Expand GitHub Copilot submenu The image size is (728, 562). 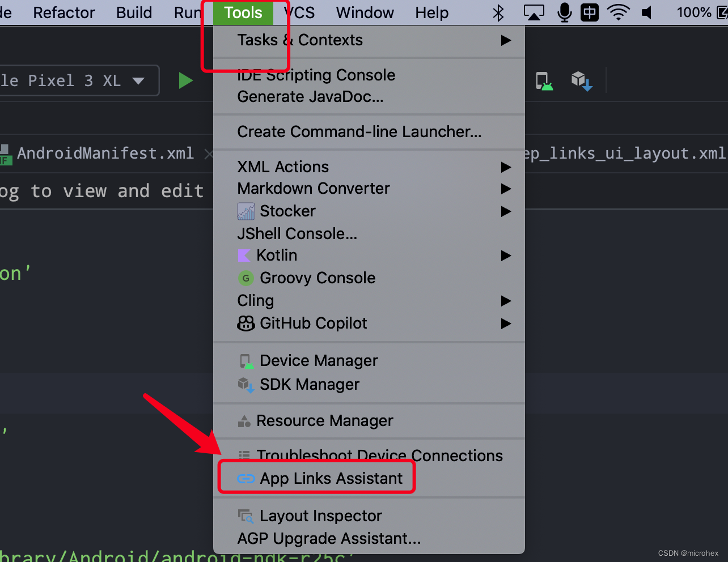369,323
